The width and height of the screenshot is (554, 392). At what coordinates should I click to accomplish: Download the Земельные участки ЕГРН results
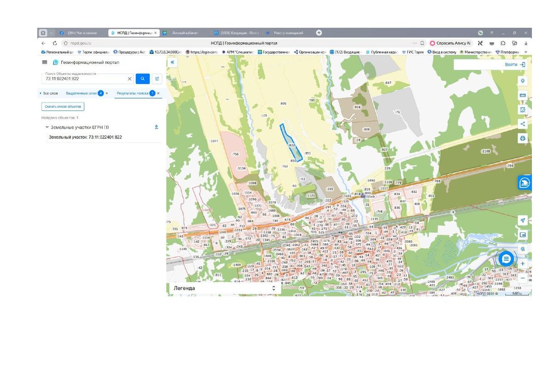point(156,127)
